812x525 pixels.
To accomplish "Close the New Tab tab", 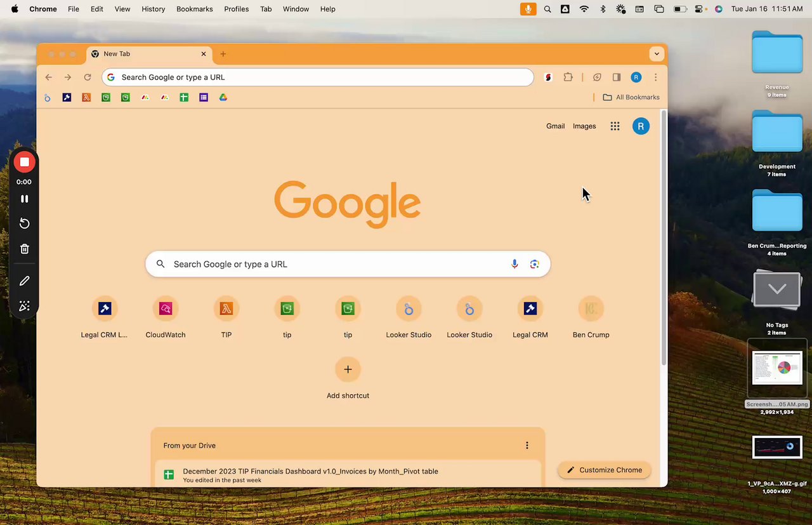I will pyautogui.click(x=204, y=54).
